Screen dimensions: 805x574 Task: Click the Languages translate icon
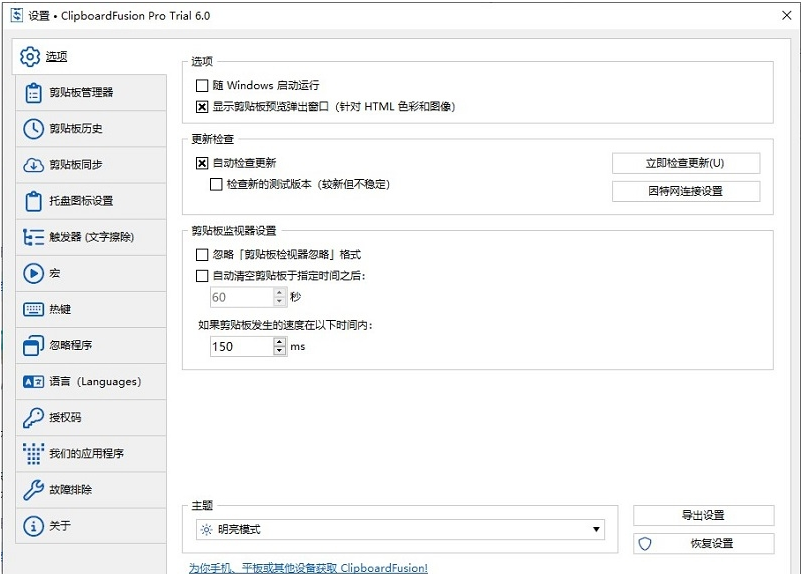point(33,381)
